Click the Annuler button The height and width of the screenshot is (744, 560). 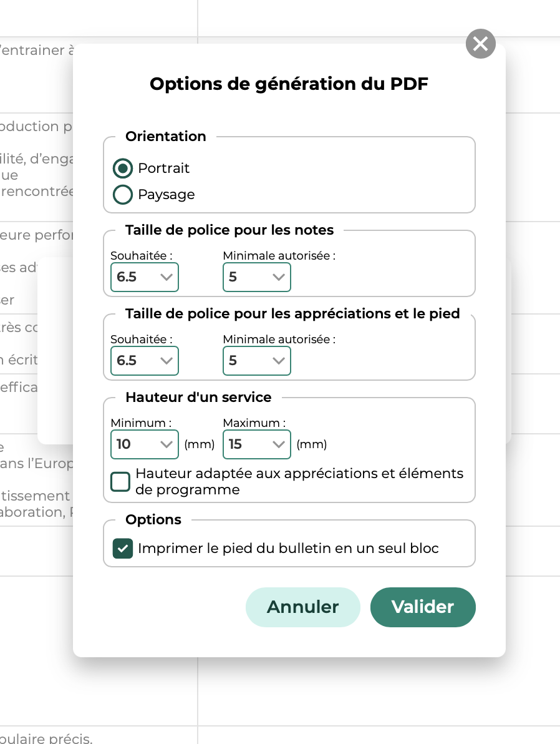303,607
